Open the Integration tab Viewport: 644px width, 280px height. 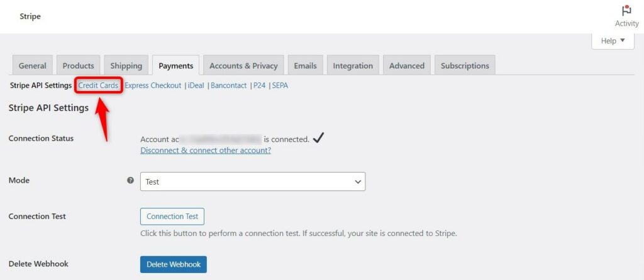[x=353, y=65]
